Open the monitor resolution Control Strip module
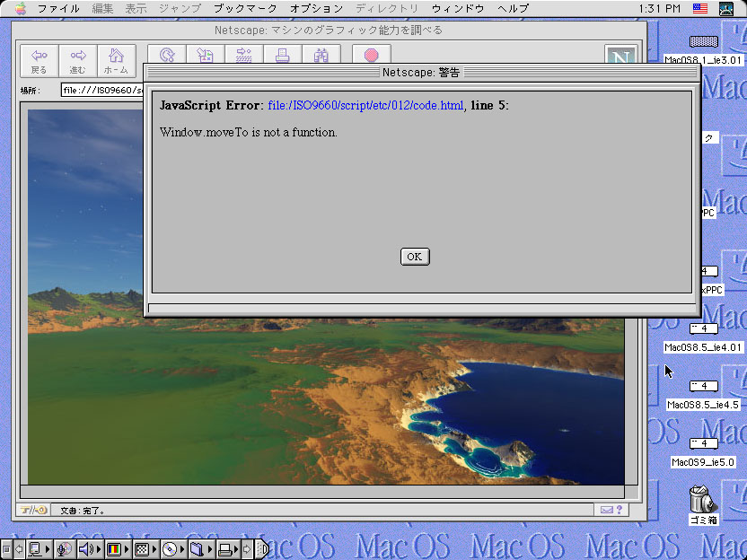Viewport: 747px width, 560px height. (x=145, y=549)
